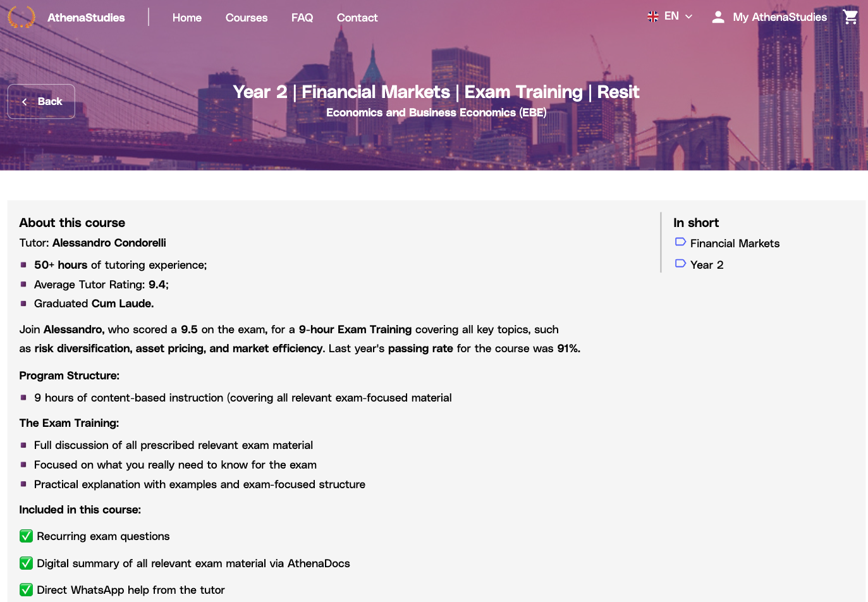Viewport: 868px width, 602px height.
Task: Click green checkmark beside Direct WhatsApp help
Action: (26, 590)
